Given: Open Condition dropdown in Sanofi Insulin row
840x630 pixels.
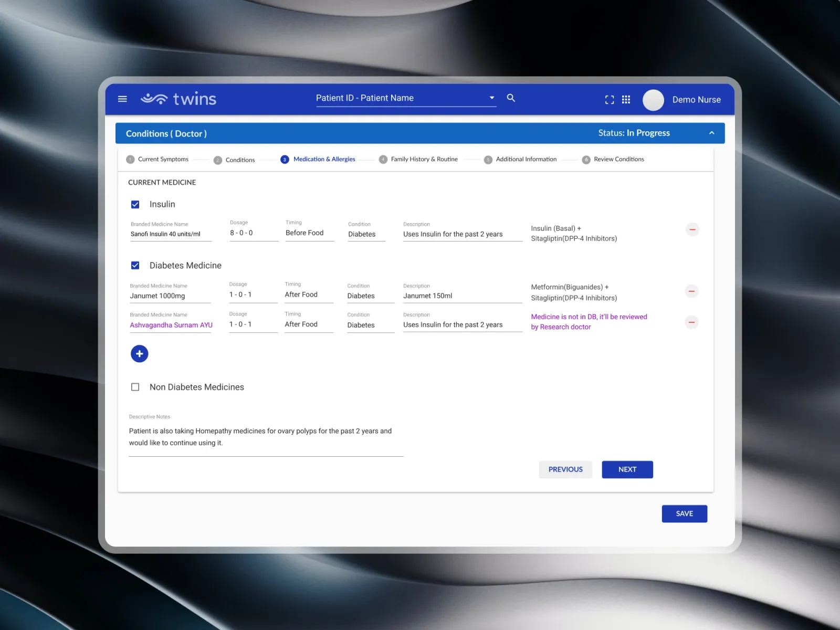Looking at the screenshot, I should 366,231.
